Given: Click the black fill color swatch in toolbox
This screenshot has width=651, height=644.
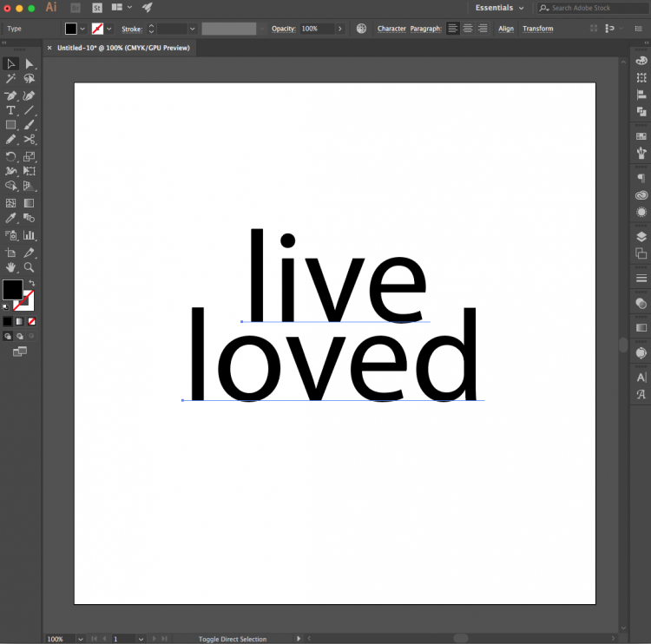Looking at the screenshot, I should click(x=12, y=289).
